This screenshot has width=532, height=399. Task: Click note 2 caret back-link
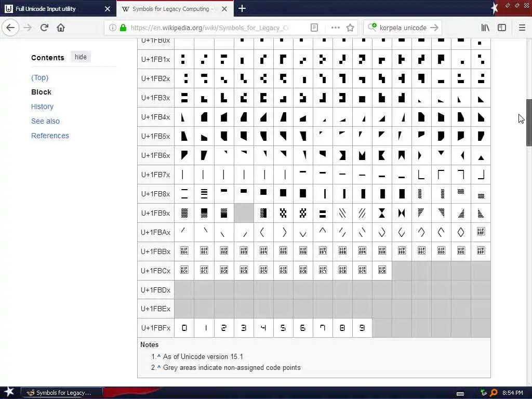[159, 367]
